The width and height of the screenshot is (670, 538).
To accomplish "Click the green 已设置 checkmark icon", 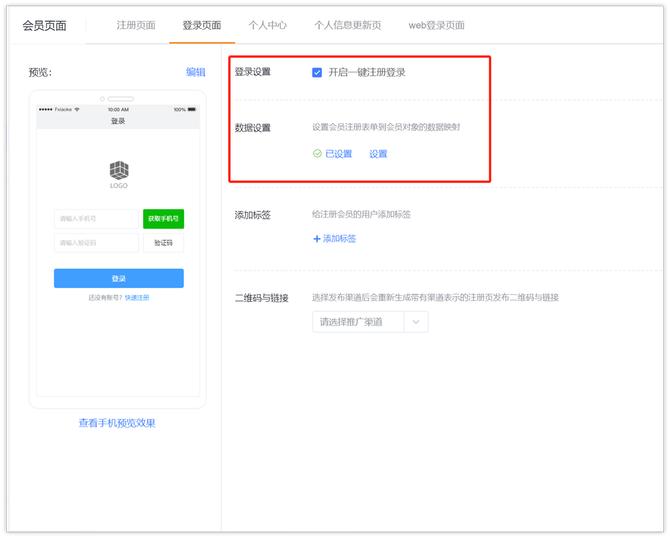I will 317,154.
